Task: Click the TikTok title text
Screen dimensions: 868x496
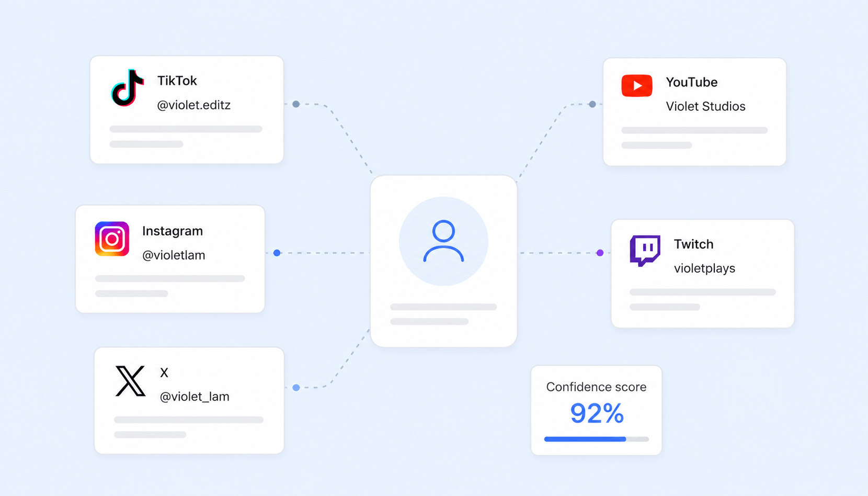Action: [177, 81]
